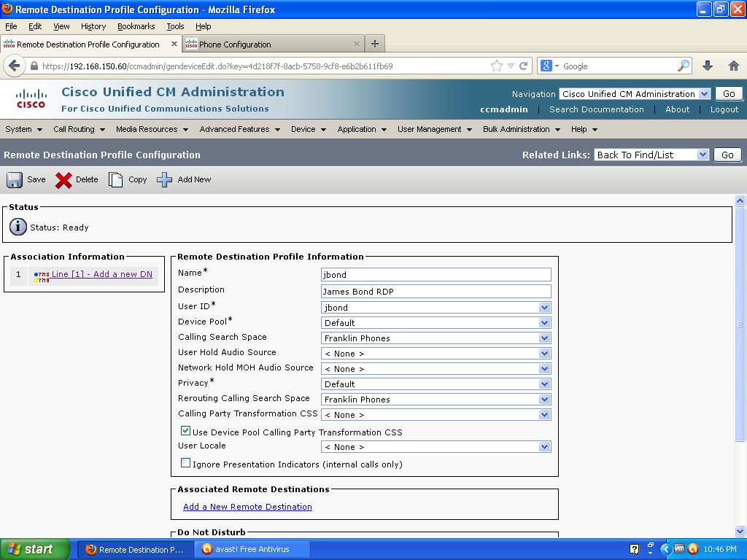Screen dimensions: 747x560
Task: Click Line [1] - Add a new DN link
Action: coord(102,274)
